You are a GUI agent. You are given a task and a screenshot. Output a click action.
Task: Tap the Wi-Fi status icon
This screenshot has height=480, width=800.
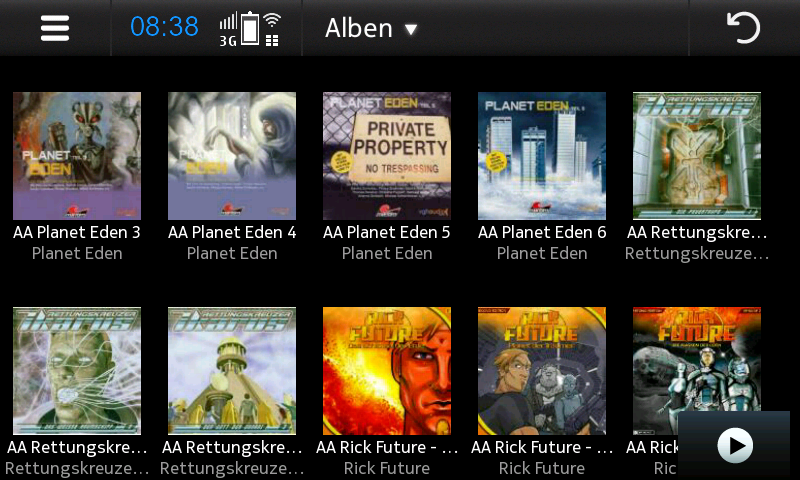(272, 30)
